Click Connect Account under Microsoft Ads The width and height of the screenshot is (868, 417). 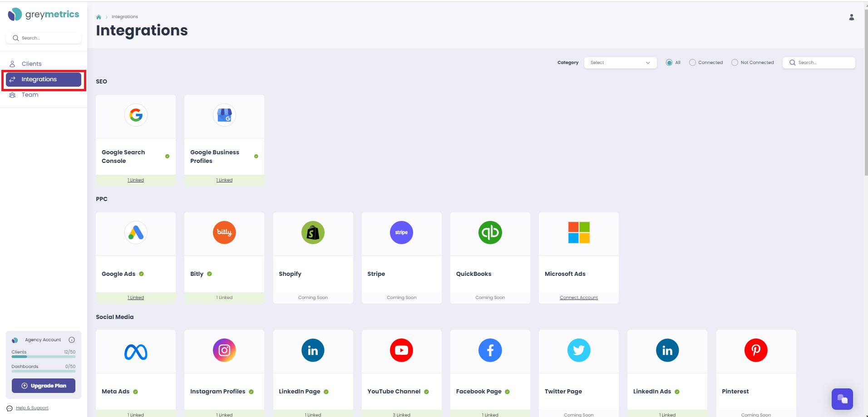point(579,298)
